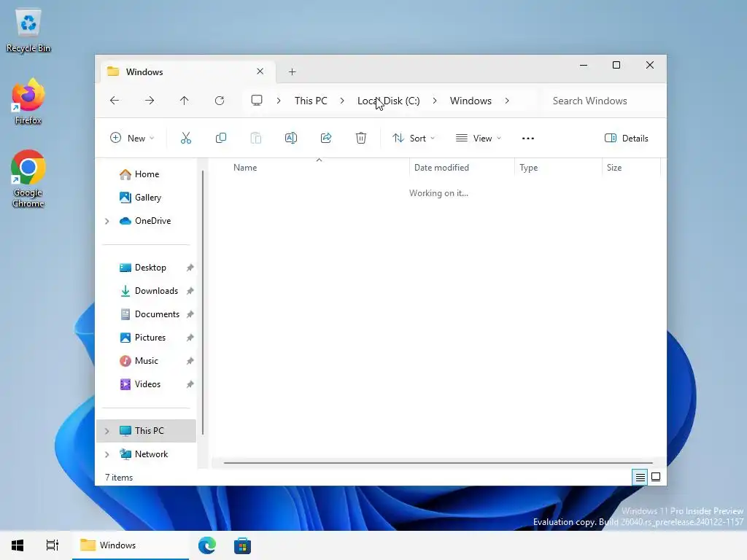This screenshot has height=560, width=747.
Task: Go forward with the right arrow
Action: (x=150, y=101)
